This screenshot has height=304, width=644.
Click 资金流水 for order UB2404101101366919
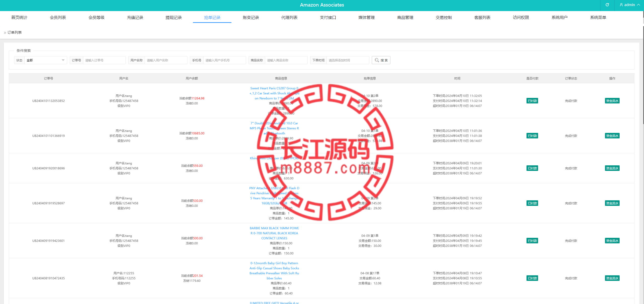[612, 136]
